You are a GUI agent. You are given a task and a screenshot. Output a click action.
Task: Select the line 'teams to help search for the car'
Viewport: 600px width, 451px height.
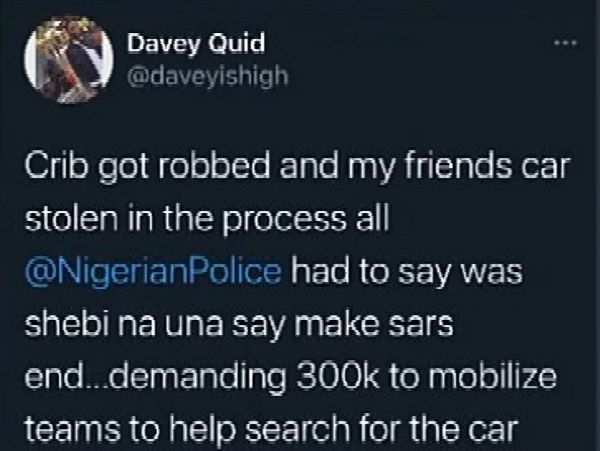tap(271, 429)
